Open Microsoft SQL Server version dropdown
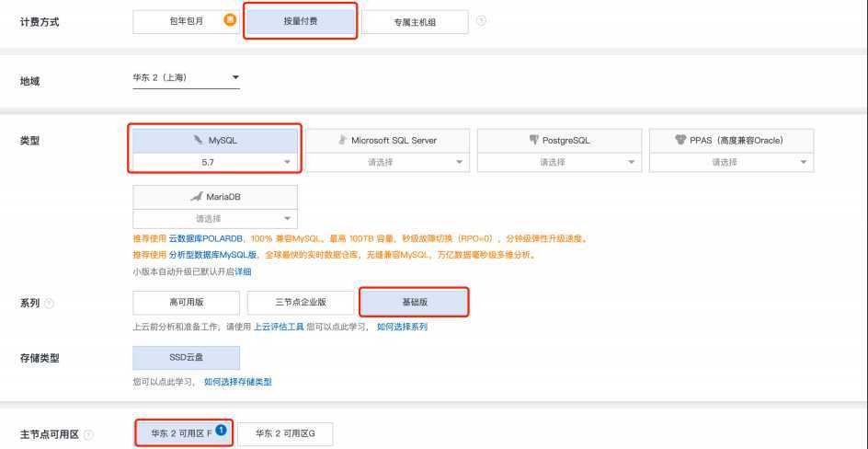 [387, 162]
